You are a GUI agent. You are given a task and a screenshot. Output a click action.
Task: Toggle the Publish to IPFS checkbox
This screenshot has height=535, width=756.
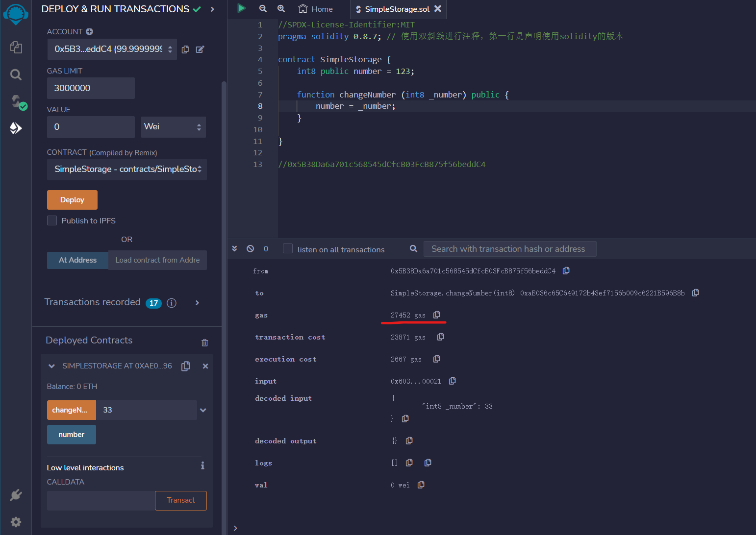pos(52,220)
